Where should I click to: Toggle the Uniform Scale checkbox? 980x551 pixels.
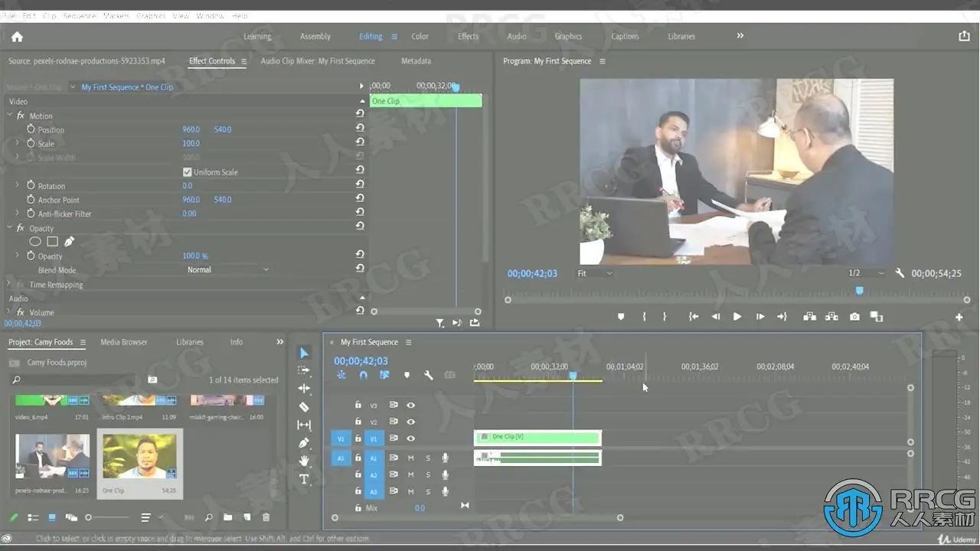click(188, 172)
